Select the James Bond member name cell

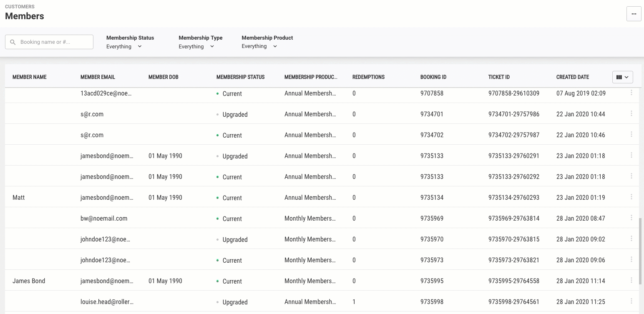[29, 281]
